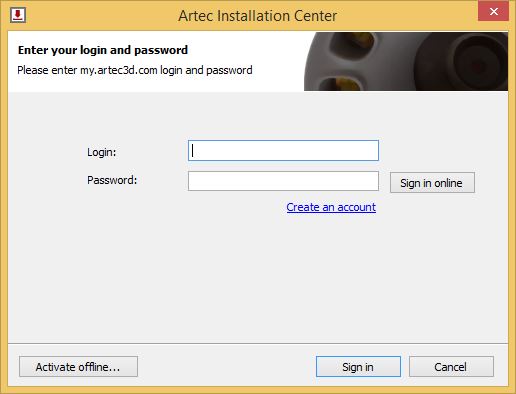Image resolution: width=516 pixels, height=394 pixels.
Task: Click inside the Password input box
Action: 283,181
